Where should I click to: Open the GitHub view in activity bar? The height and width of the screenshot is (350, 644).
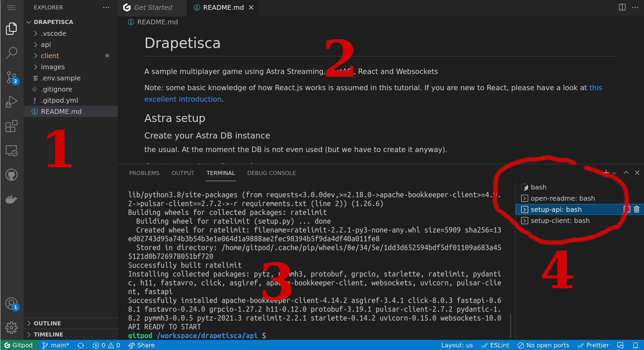11,175
